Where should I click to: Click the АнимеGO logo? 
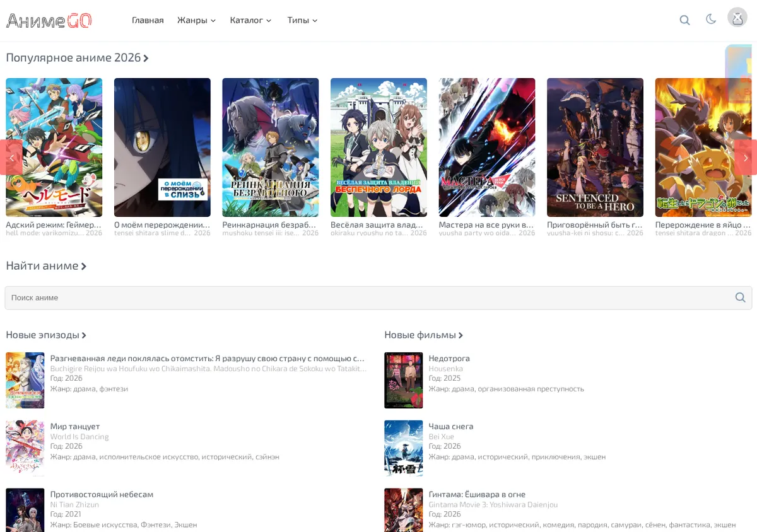tap(49, 20)
